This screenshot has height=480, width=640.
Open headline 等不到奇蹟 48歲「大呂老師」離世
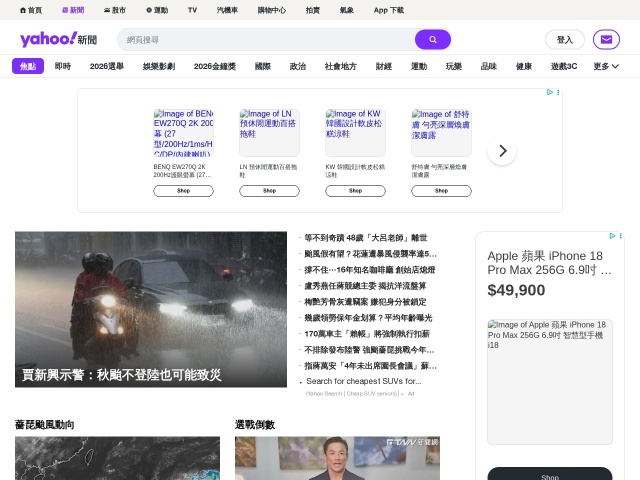coord(366,238)
